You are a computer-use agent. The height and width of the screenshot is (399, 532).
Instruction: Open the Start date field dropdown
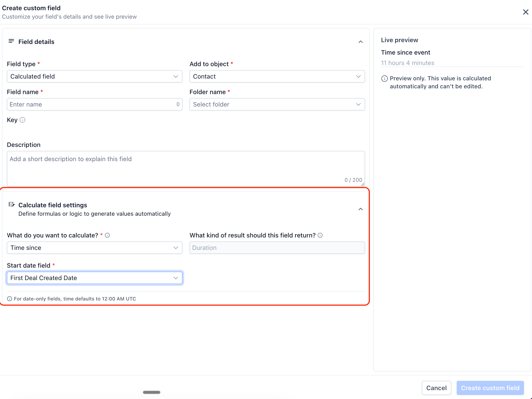tap(94, 278)
